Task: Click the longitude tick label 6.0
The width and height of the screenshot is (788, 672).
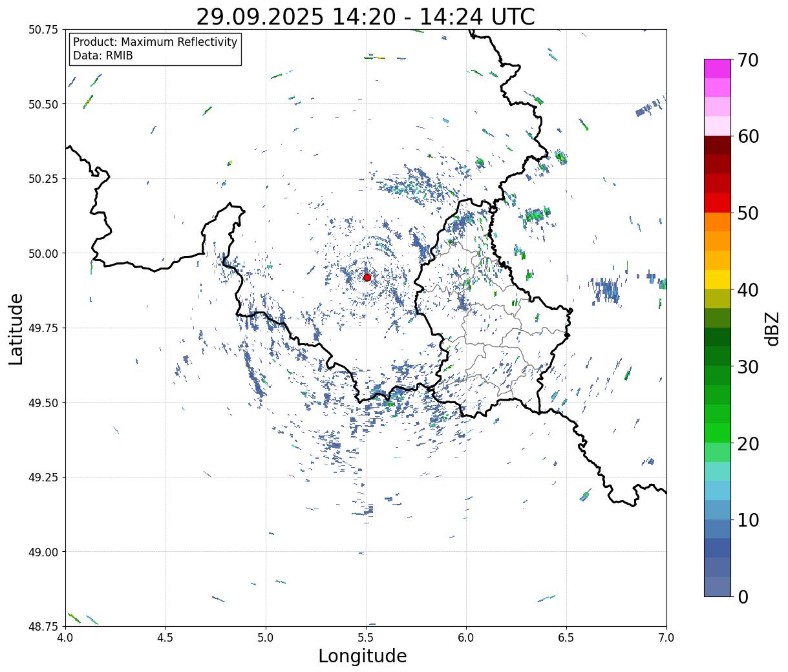Action: point(466,637)
